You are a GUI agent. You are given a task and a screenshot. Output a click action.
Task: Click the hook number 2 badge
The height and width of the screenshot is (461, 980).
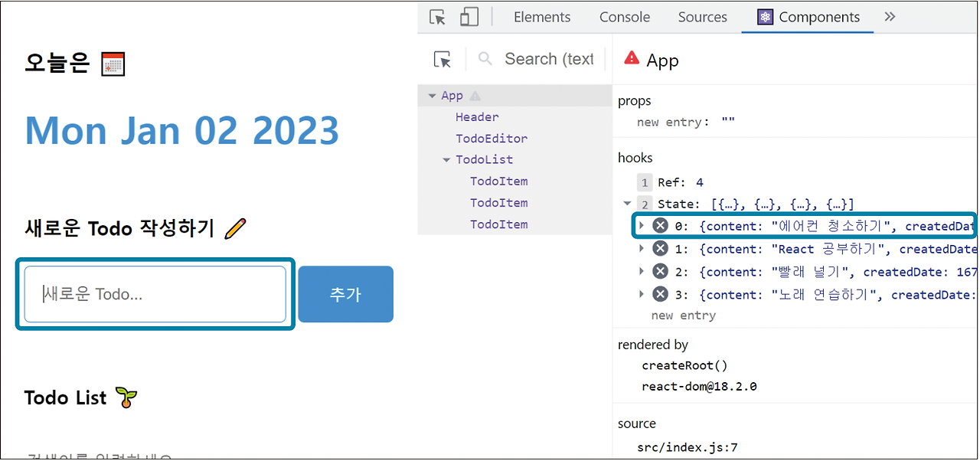tap(645, 204)
